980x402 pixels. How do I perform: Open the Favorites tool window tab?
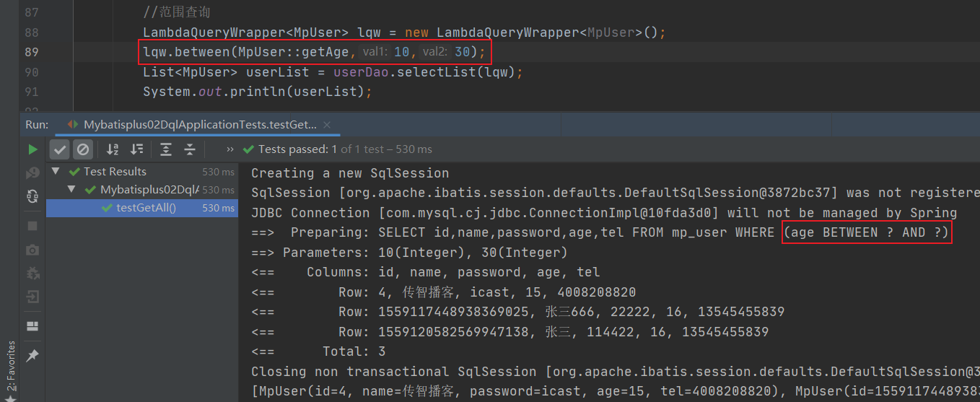coord(10,368)
